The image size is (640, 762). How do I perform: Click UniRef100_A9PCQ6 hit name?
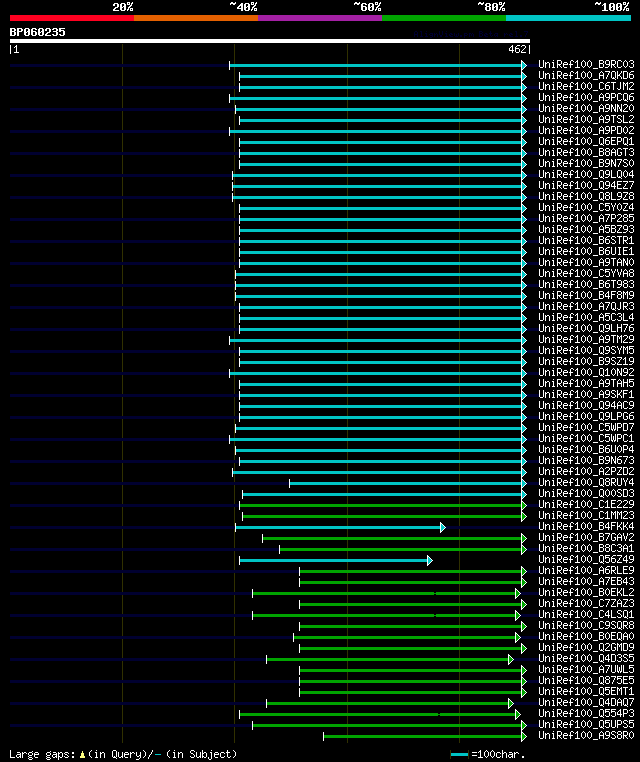click(586, 97)
